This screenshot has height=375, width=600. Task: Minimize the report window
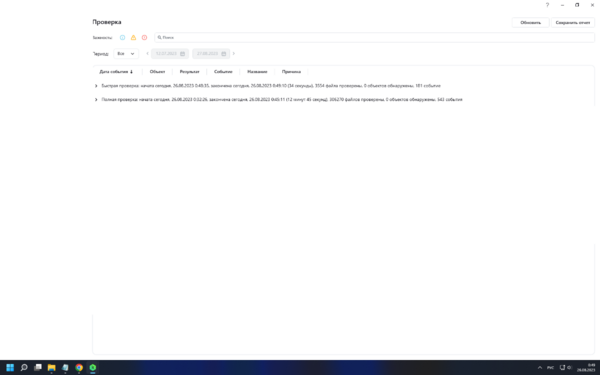coord(562,5)
